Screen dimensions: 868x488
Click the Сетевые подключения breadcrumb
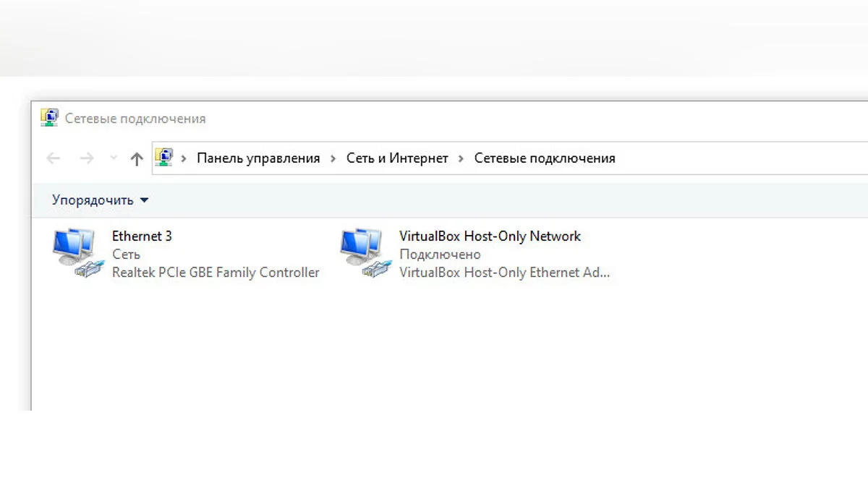pyautogui.click(x=545, y=158)
